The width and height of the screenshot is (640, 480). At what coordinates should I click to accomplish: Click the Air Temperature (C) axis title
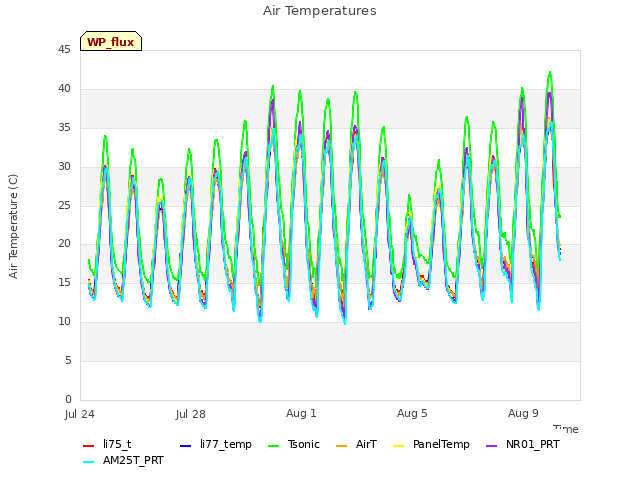pyautogui.click(x=13, y=226)
